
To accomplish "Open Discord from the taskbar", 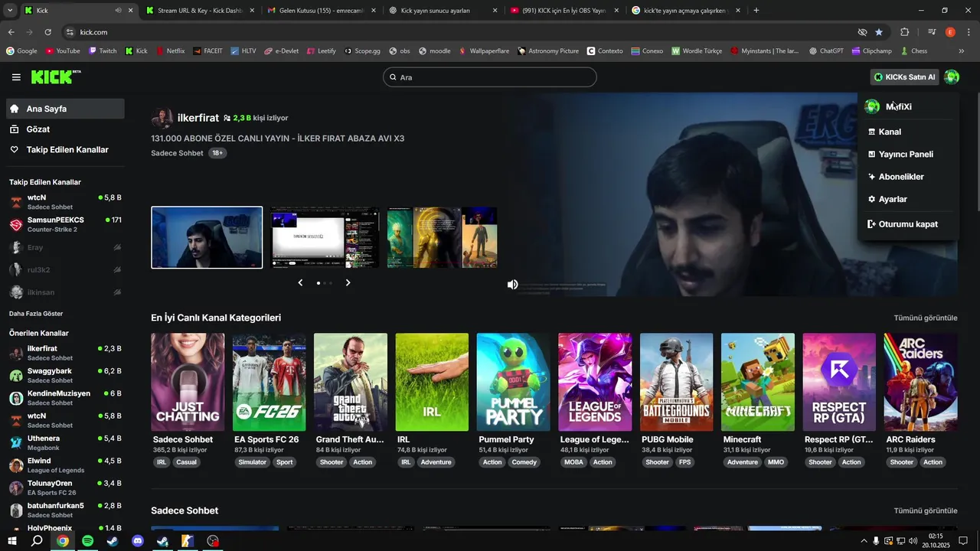I will pyautogui.click(x=138, y=541).
